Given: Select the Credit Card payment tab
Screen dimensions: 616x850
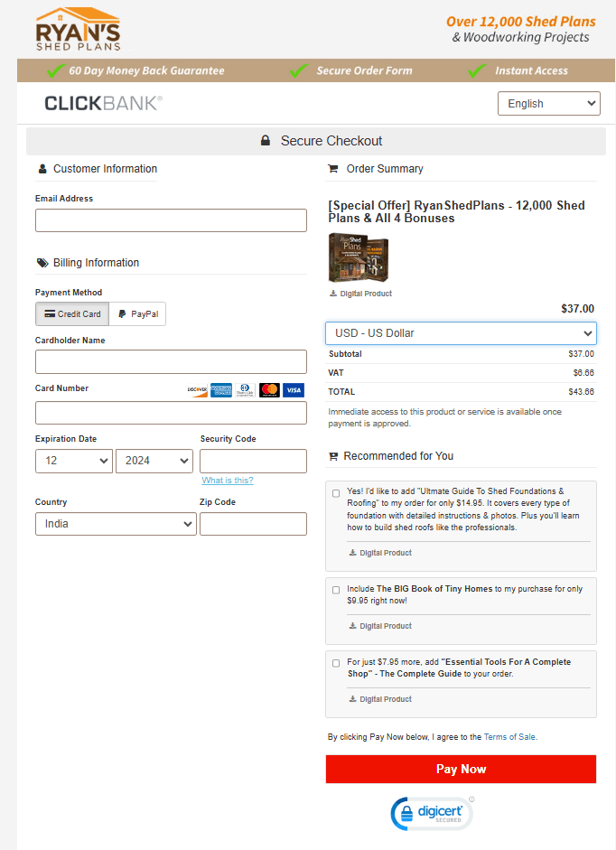Looking at the screenshot, I should click(x=71, y=313).
